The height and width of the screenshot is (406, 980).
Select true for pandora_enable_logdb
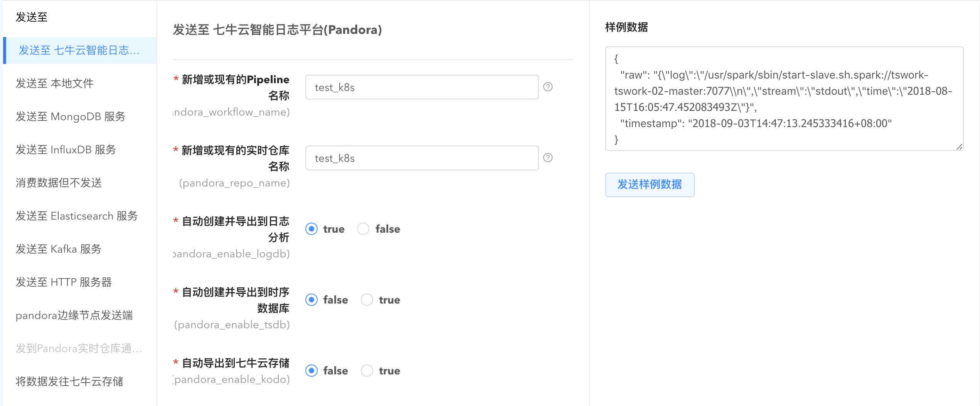point(311,229)
